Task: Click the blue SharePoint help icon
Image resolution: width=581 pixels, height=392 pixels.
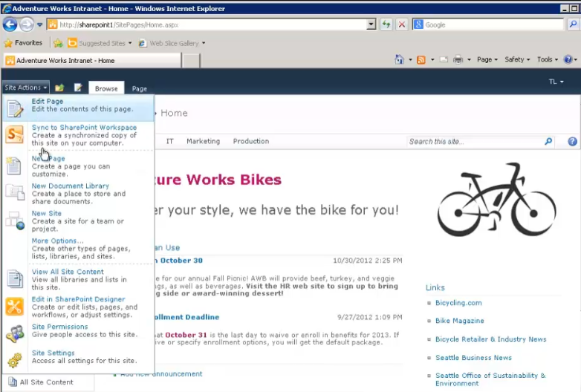Action: [x=572, y=141]
